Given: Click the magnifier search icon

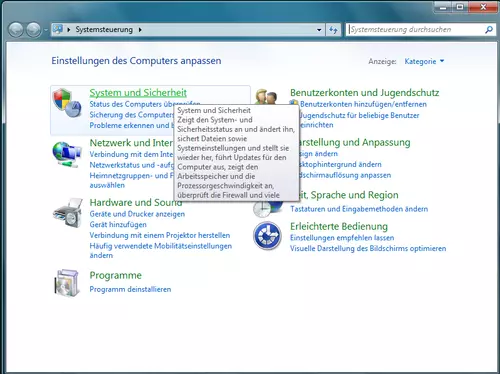Looking at the screenshot, I should (489, 30).
